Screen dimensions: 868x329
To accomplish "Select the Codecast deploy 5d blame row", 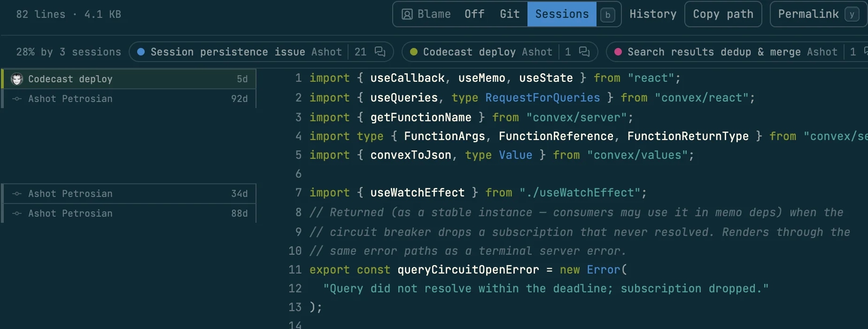I will [x=129, y=79].
